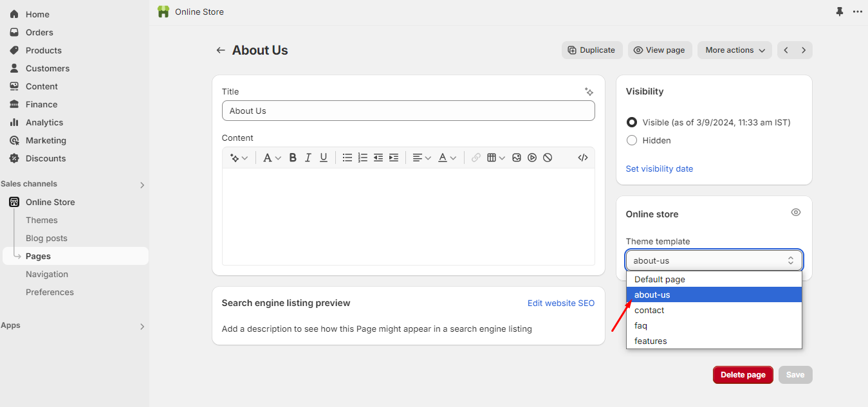
Task: Pin the Online Store app
Action: 840,12
